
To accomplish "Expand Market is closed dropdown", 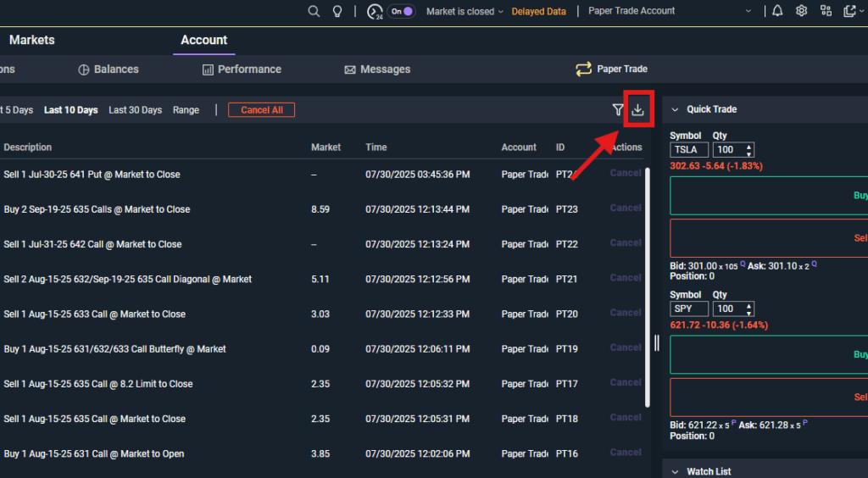I will 465,11.
